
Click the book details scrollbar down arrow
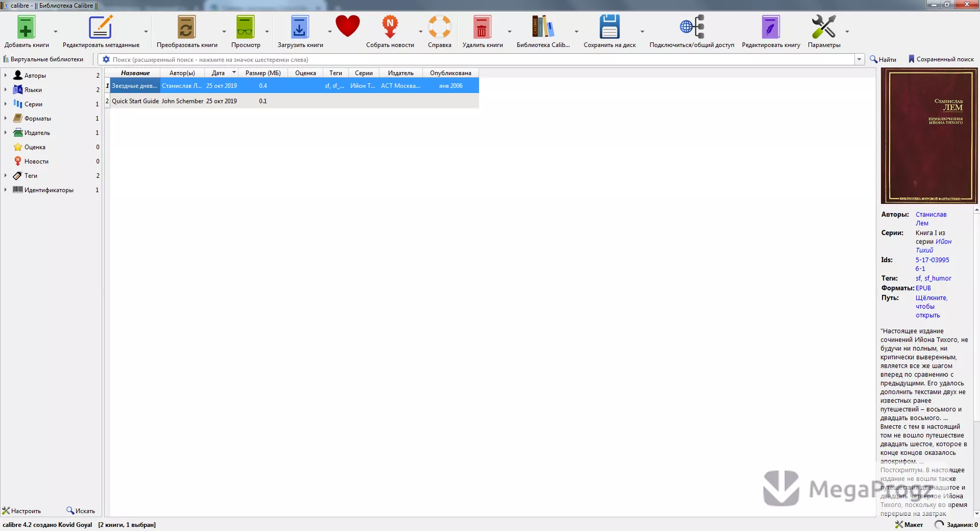[976, 513]
